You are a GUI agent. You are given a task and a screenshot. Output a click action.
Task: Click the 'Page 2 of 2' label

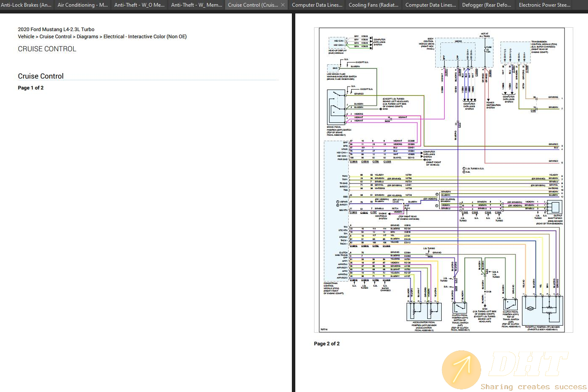(327, 344)
